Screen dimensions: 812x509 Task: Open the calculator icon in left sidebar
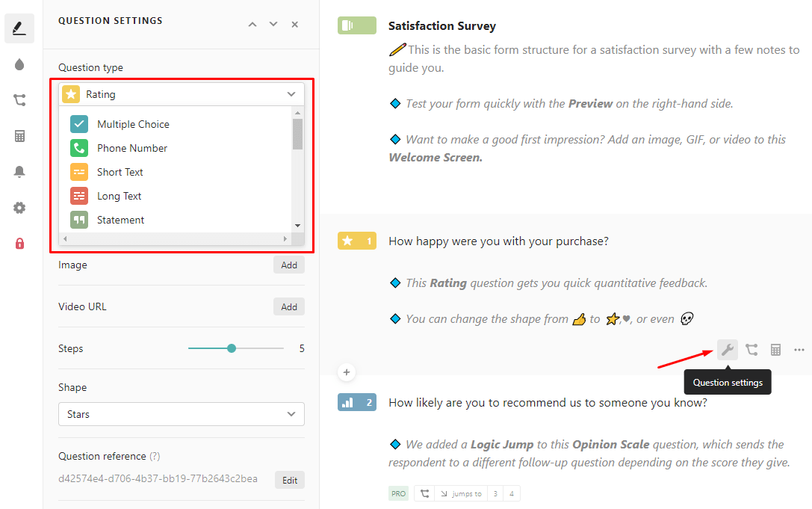click(19, 135)
